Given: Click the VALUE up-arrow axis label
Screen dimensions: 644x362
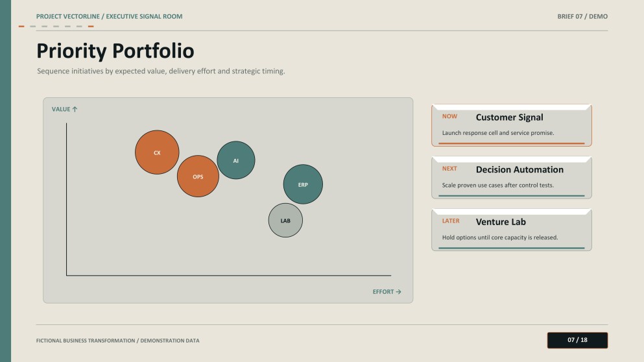Looking at the screenshot, I should pyautogui.click(x=64, y=109).
